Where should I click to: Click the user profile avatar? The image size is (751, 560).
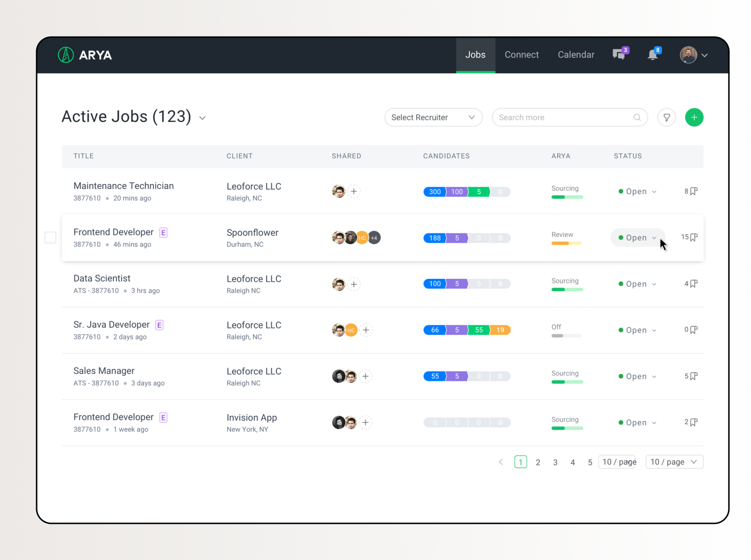coord(688,55)
